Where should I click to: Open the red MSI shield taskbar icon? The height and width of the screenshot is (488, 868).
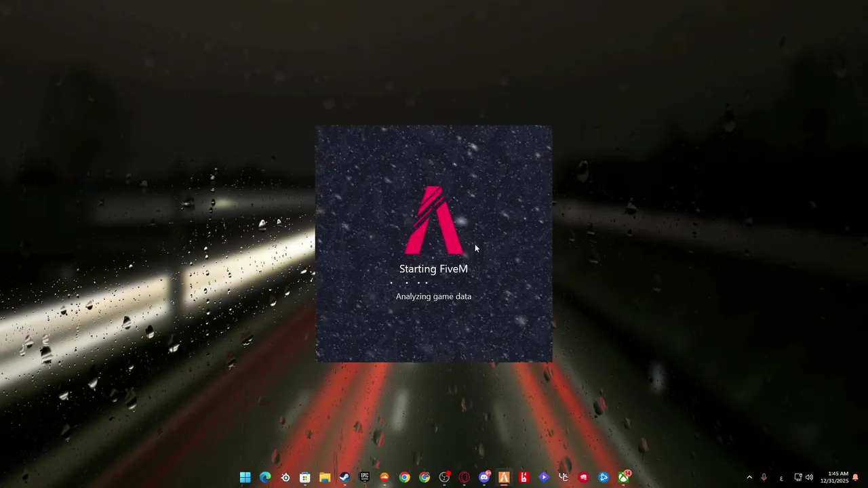583,477
